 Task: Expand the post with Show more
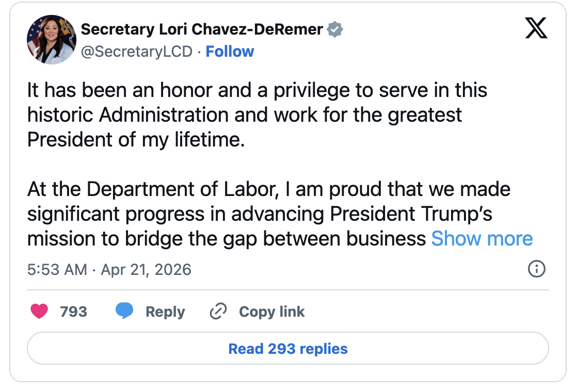[482, 239]
